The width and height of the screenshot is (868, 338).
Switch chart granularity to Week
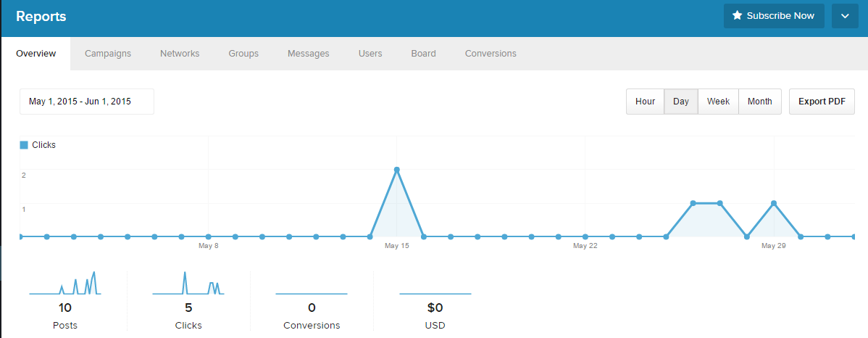718,102
